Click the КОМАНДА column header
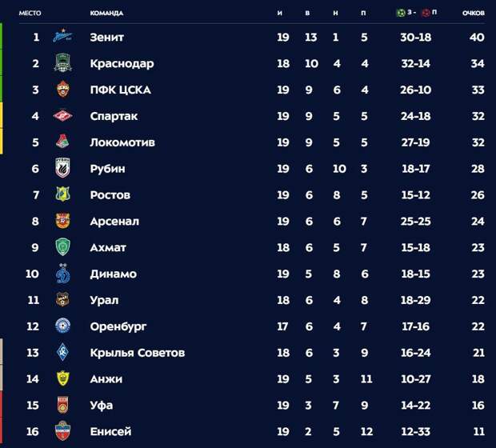Image resolution: width=496 pixels, height=448 pixels. coord(106,13)
